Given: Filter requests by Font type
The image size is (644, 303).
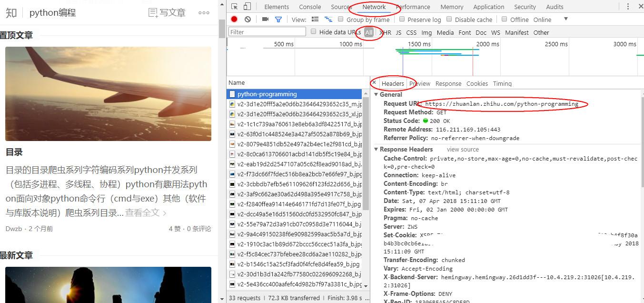Looking at the screenshot, I should pyautogui.click(x=465, y=32).
